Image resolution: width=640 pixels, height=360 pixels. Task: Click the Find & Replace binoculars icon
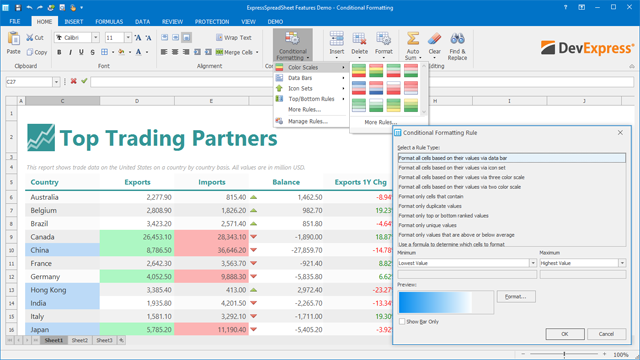(x=458, y=39)
